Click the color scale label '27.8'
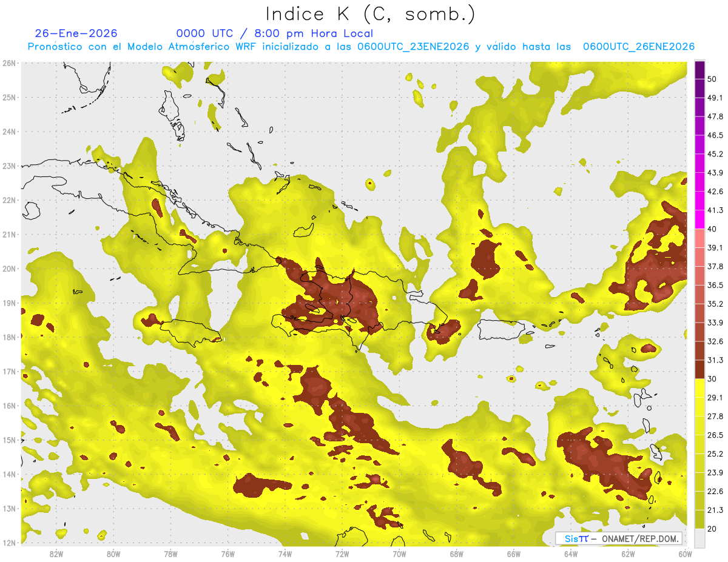The height and width of the screenshot is (562, 728). pyautogui.click(x=715, y=416)
